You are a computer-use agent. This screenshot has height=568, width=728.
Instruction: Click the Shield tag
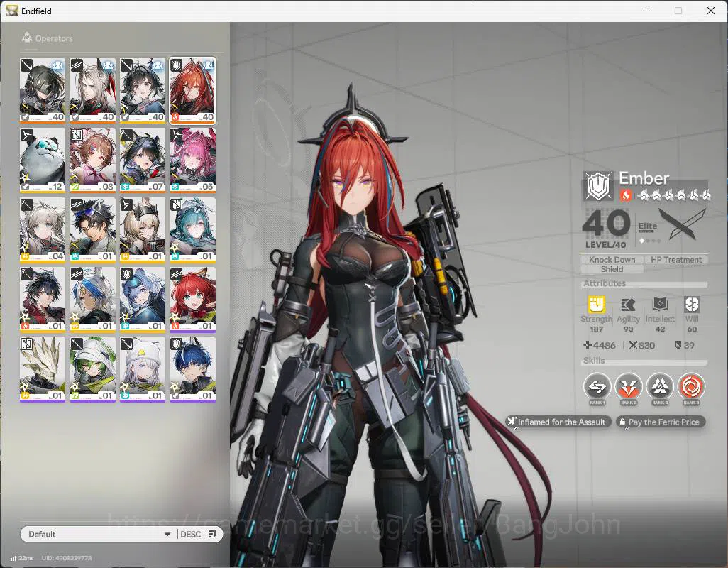[612, 269]
